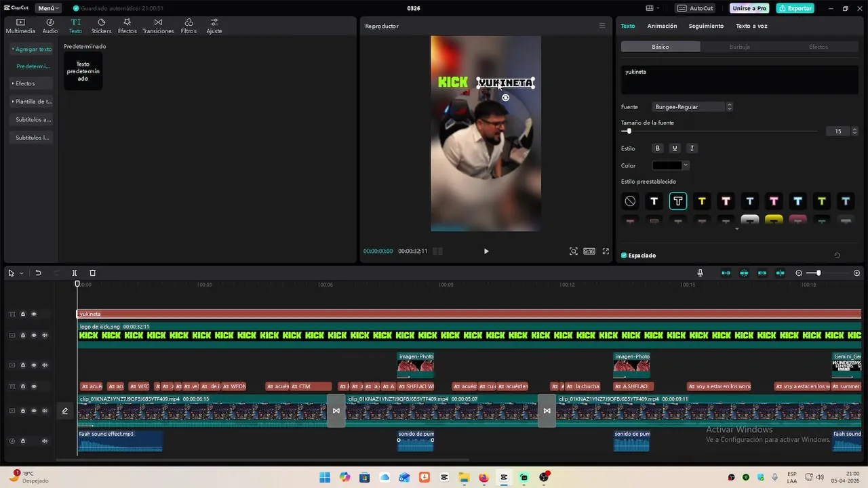Screen dimensions: 868x488
Task: Zoom out the timeline with minus icon
Action: point(799,273)
